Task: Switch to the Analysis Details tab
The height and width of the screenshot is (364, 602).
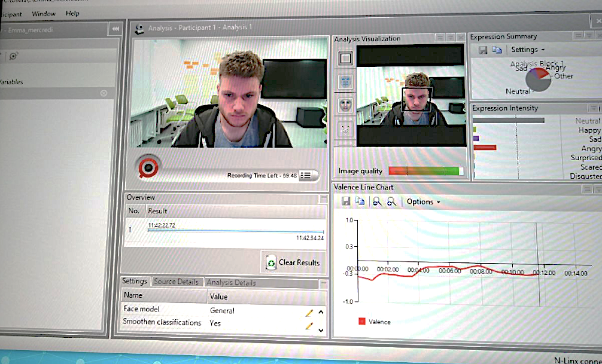Action: tap(231, 282)
